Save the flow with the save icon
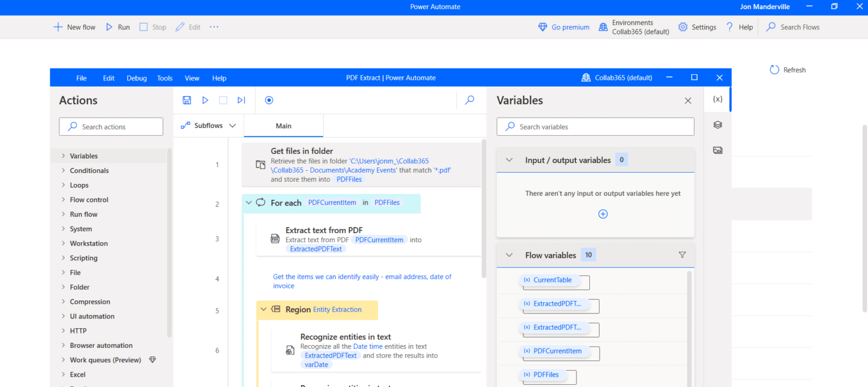The height and width of the screenshot is (387, 868). coord(186,100)
